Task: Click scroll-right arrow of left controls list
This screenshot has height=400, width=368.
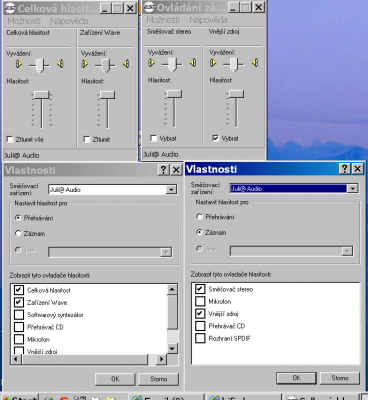Action: click(161, 359)
